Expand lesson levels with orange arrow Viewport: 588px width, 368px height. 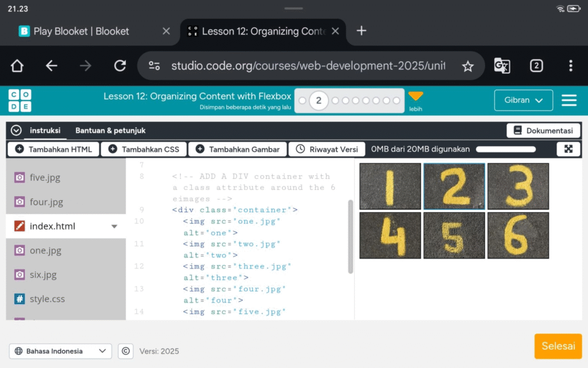[415, 97]
